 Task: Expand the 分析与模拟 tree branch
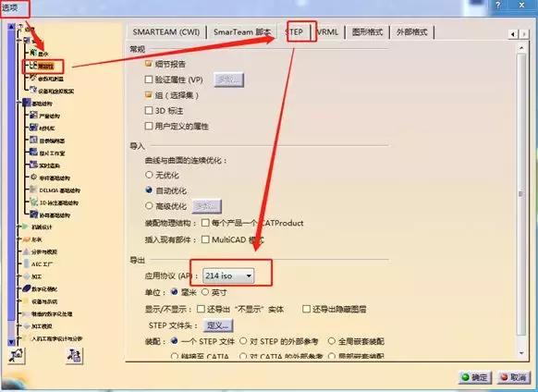tap(19, 251)
